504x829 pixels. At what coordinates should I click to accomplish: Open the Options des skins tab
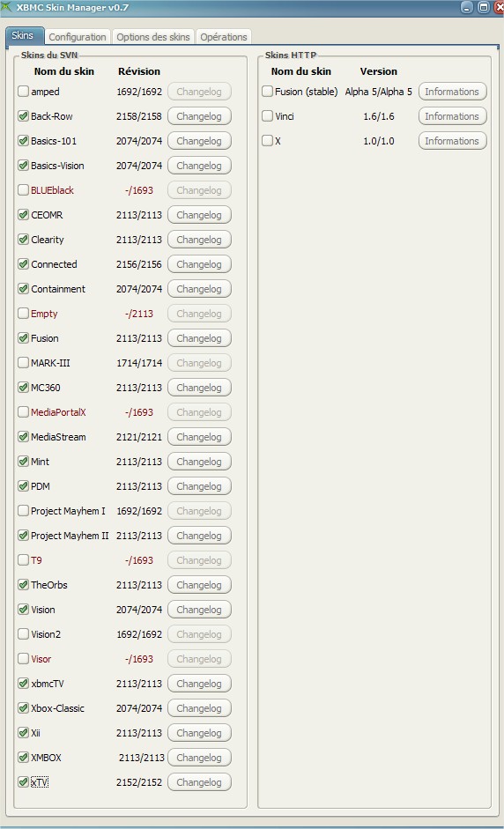point(152,36)
